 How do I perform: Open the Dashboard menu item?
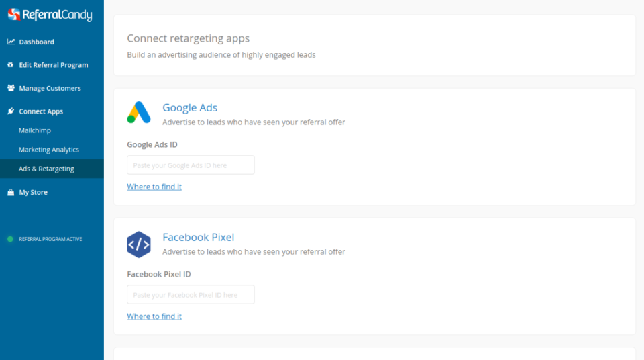tap(36, 42)
